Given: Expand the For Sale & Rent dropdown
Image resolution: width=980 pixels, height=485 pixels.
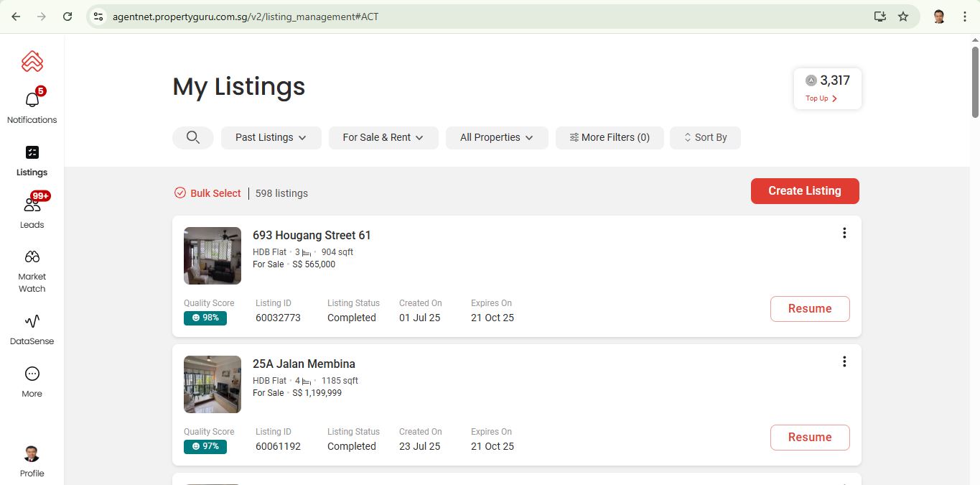Looking at the screenshot, I should (383, 137).
